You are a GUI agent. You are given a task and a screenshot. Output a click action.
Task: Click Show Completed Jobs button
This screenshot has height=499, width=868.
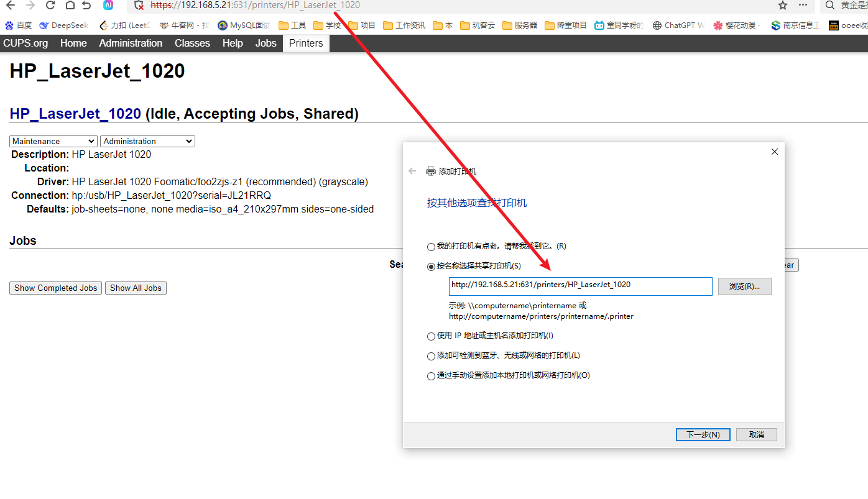pyautogui.click(x=55, y=288)
